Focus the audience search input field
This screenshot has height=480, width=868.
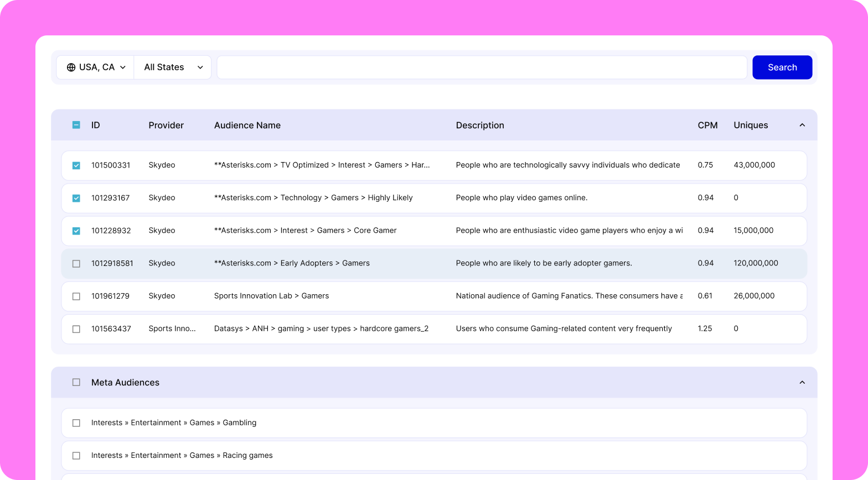(x=482, y=67)
